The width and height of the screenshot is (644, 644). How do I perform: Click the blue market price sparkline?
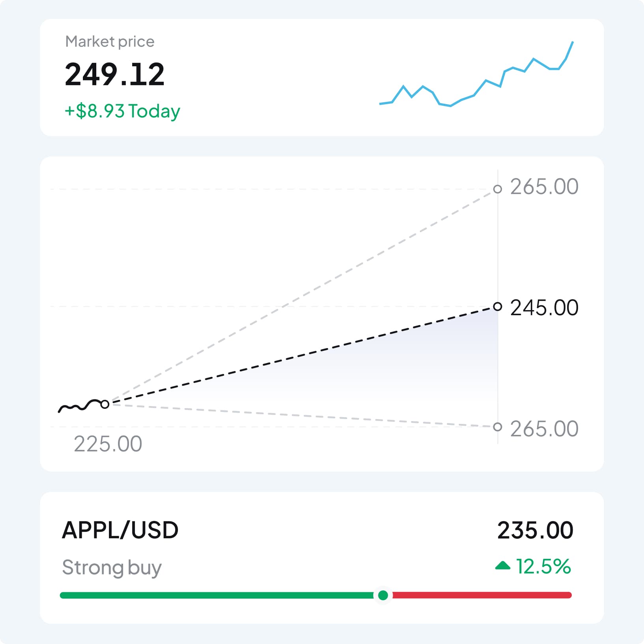point(486,81)
